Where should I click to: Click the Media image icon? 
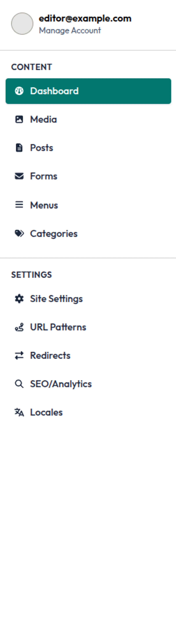19,119
